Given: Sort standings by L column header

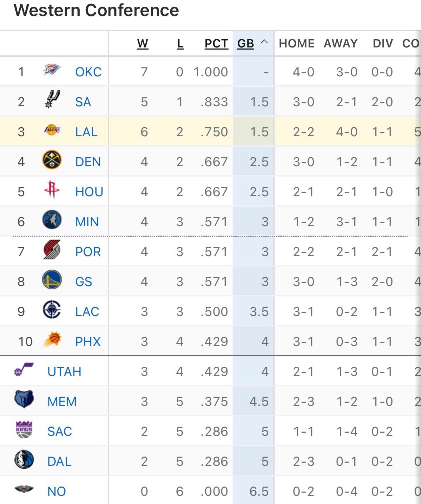Looking at the screenshot, I should 180,44.
